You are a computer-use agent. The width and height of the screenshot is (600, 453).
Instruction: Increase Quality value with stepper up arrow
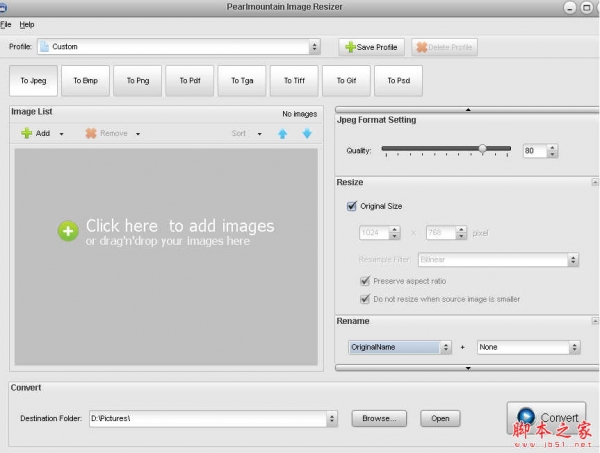pyautogui.click(x=552, y=147)
